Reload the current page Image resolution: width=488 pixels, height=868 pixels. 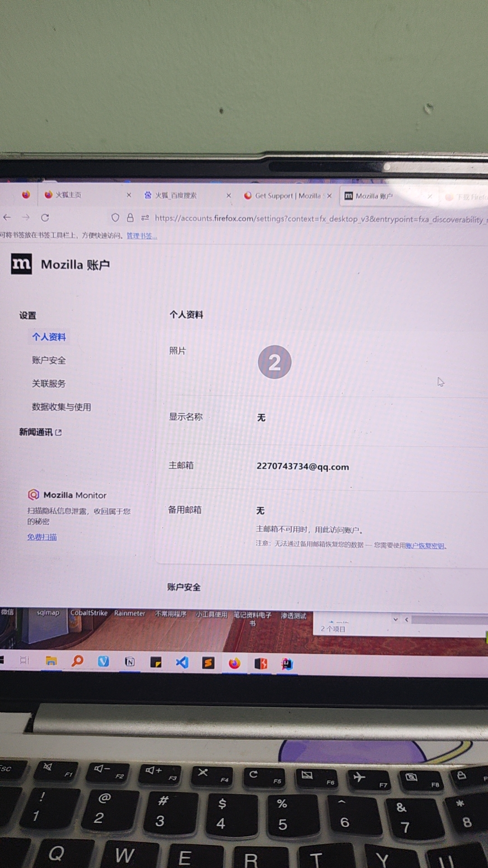[45, 217]
